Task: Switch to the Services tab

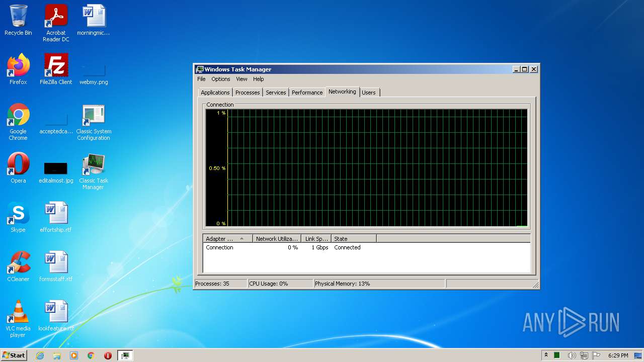Action: [x=276, y=93]
